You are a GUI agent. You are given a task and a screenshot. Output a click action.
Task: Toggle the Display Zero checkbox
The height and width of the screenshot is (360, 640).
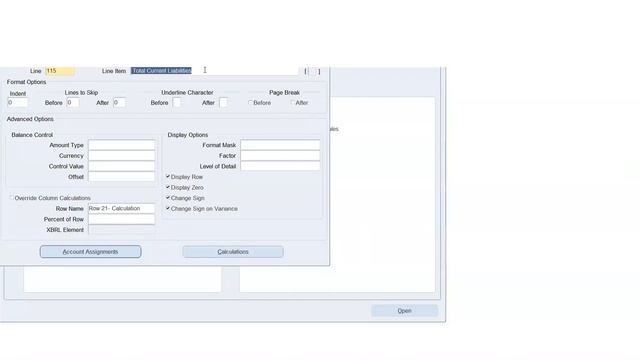click(168, 187)
